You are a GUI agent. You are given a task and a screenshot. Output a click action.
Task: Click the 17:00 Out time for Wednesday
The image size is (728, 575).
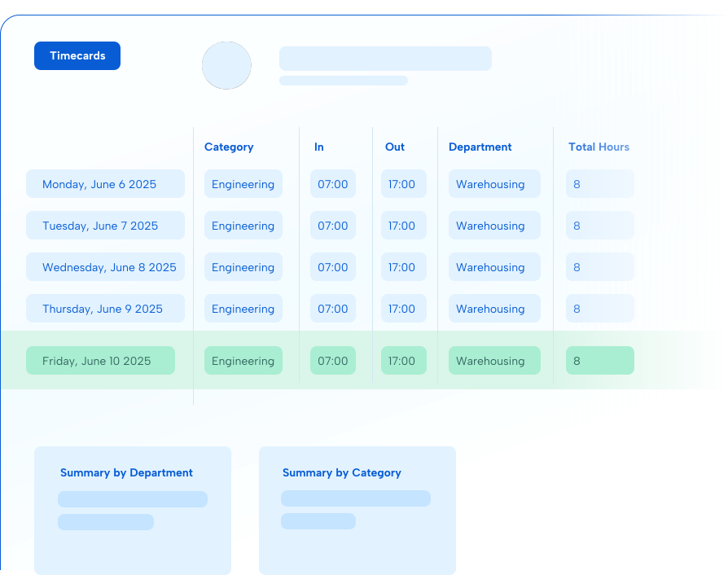tap(403, 266)
